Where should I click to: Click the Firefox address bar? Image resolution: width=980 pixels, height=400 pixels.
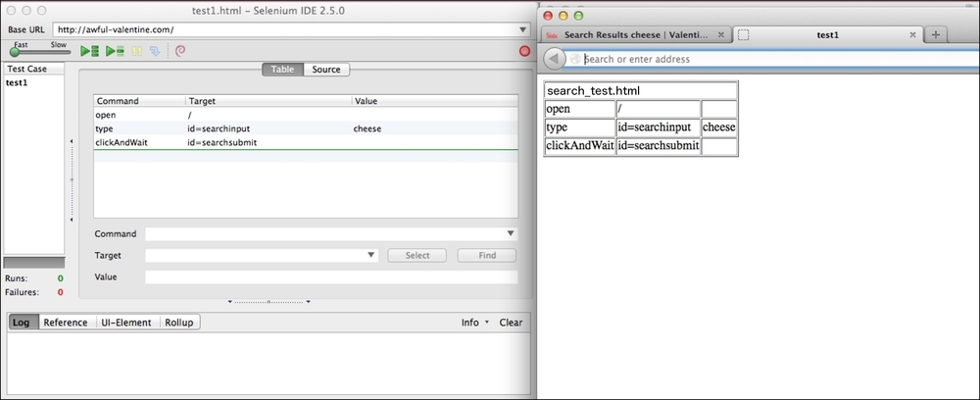[x=775, y=59]
